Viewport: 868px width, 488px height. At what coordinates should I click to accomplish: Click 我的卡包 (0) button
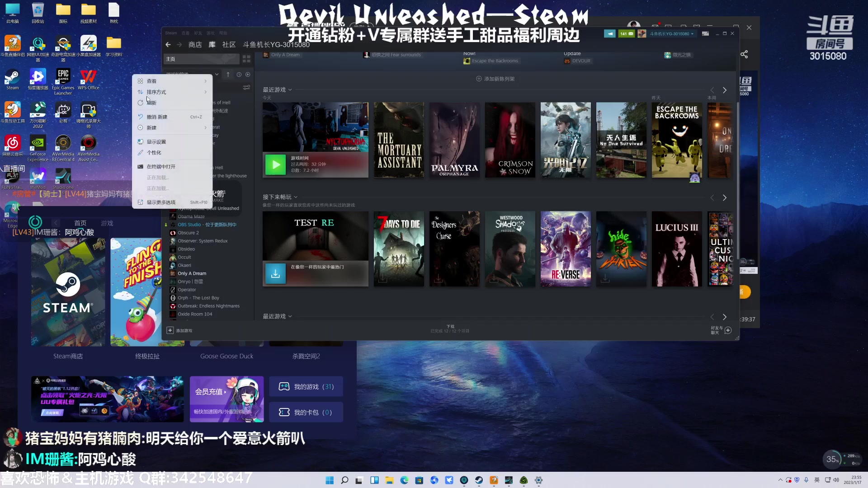pyautogui.click(x=306, y=412)
